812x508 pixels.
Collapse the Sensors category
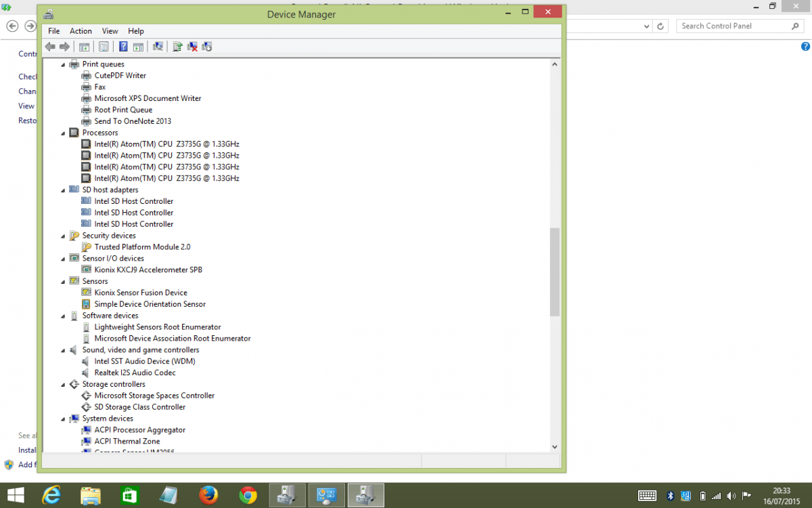point(64,282)
